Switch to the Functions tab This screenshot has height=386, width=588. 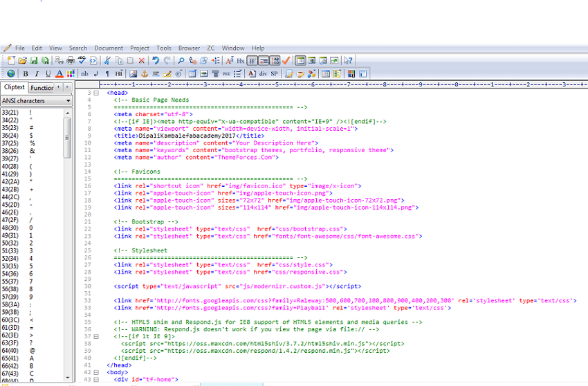point(42,88)
